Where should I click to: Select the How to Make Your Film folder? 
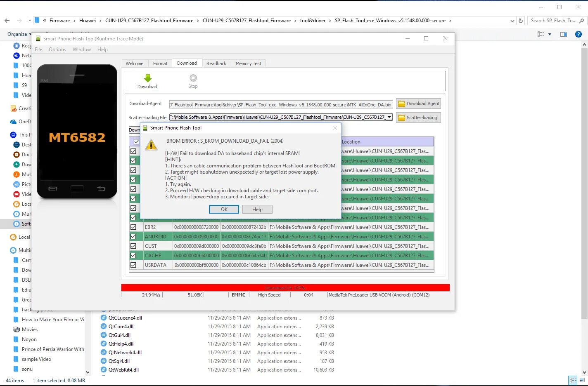point(53,319)
